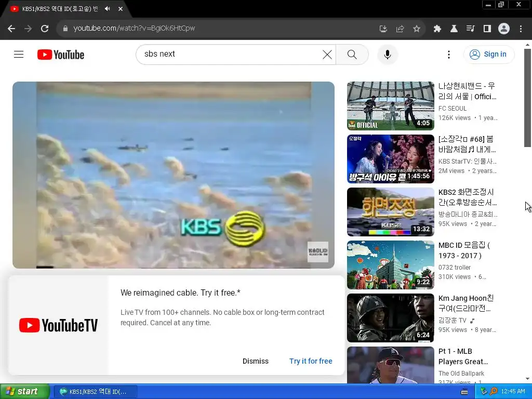
Task: Open the media control icon in the toolbar
Action: coord(471,29)
